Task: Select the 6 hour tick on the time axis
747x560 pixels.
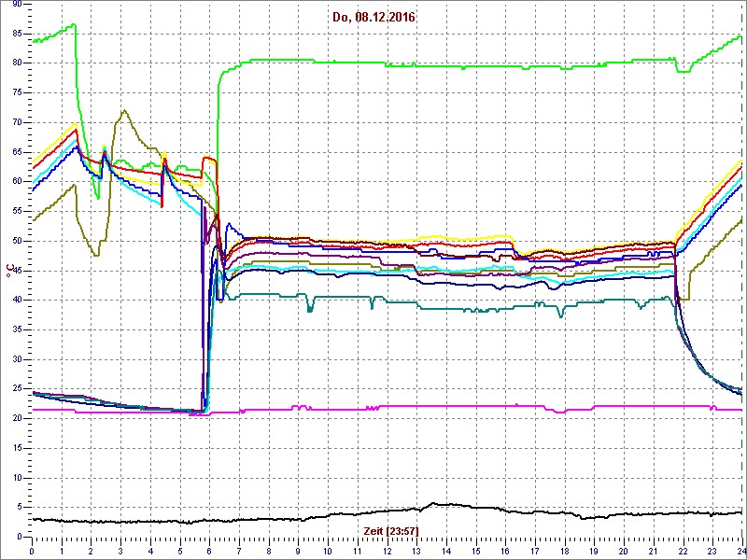Action: pos(210,551)
